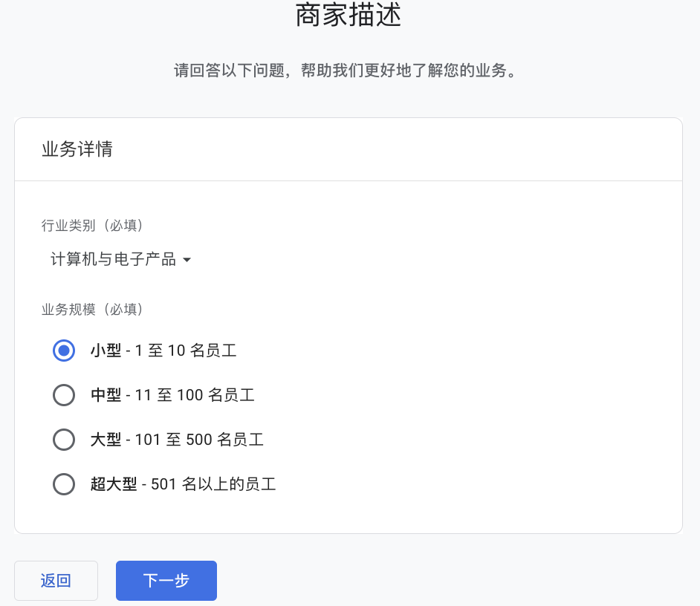Click the 11 至 100 名员工 description
The image size is (700, 606).
195,395
